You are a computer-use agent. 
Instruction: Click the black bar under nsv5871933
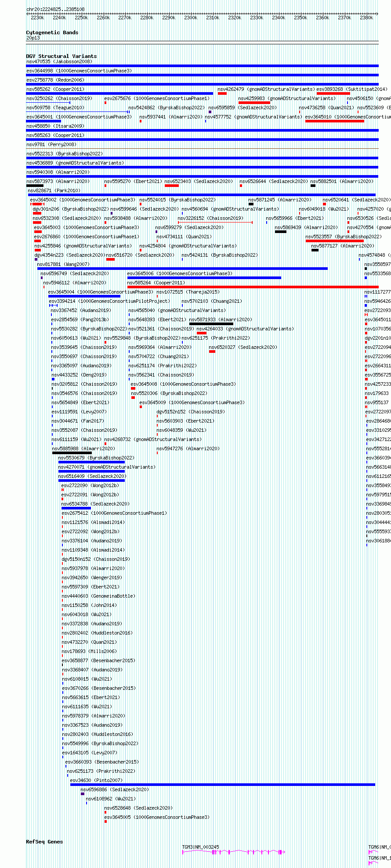211,324
